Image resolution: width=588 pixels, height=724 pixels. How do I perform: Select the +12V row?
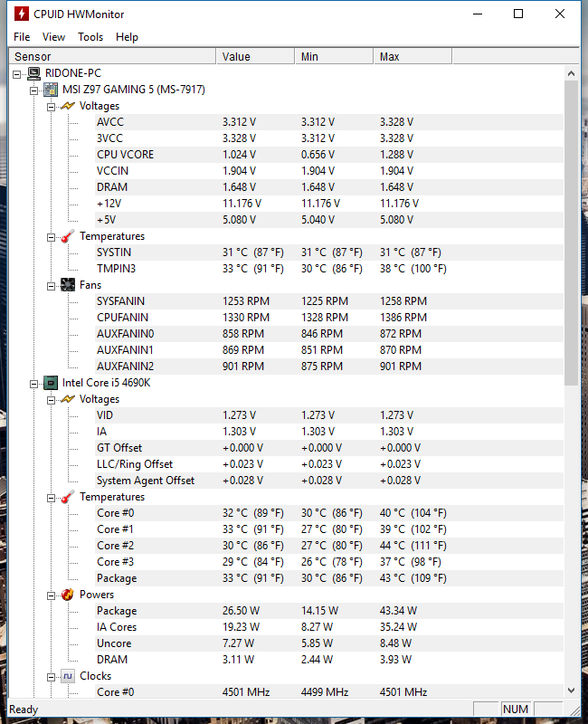click(329, 204)
